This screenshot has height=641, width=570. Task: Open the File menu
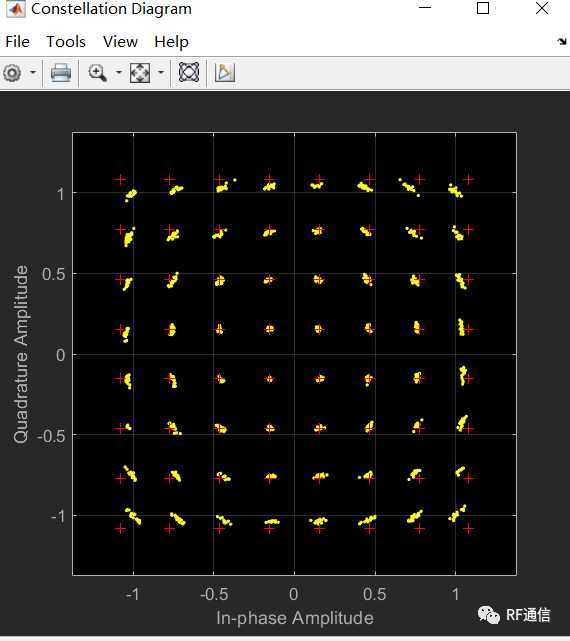[17, 42]
